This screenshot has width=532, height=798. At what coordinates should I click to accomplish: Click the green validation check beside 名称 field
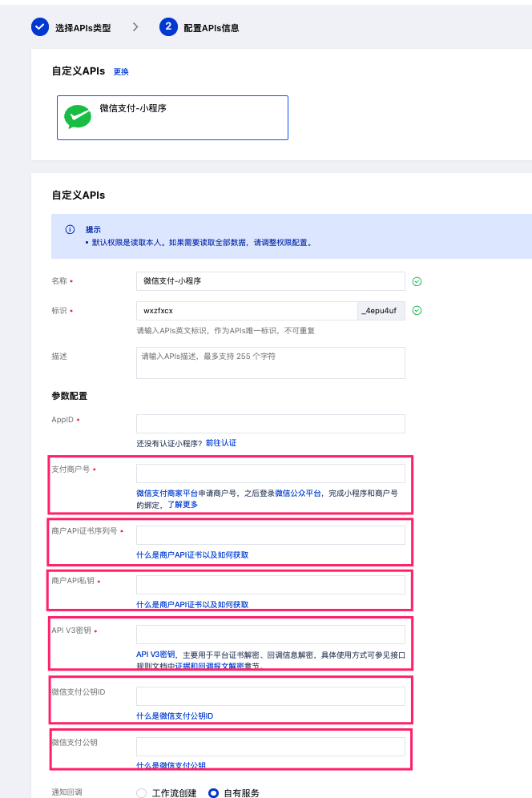pyautogui.click(x=417, y=281)
